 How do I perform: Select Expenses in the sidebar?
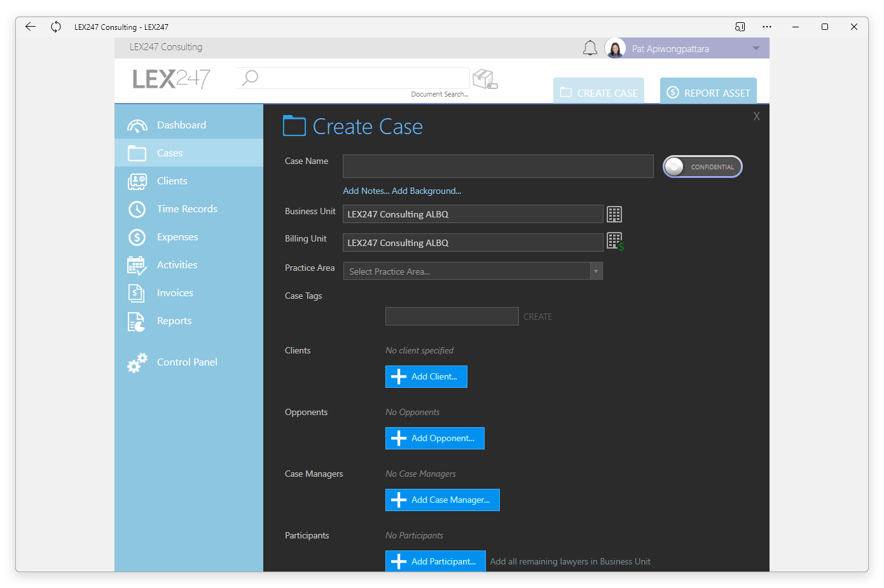189,237
